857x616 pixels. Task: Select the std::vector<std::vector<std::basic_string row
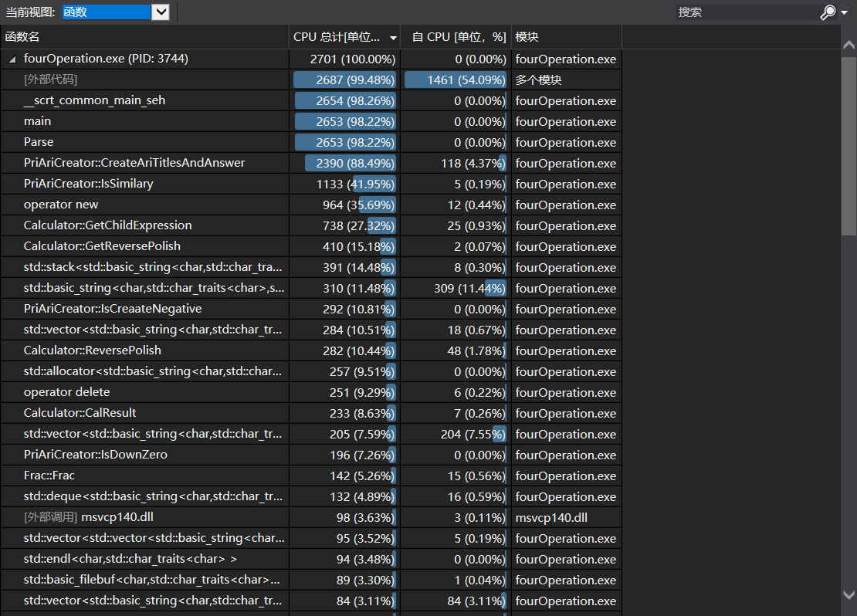pyautogui.click(x=310, y=538)
